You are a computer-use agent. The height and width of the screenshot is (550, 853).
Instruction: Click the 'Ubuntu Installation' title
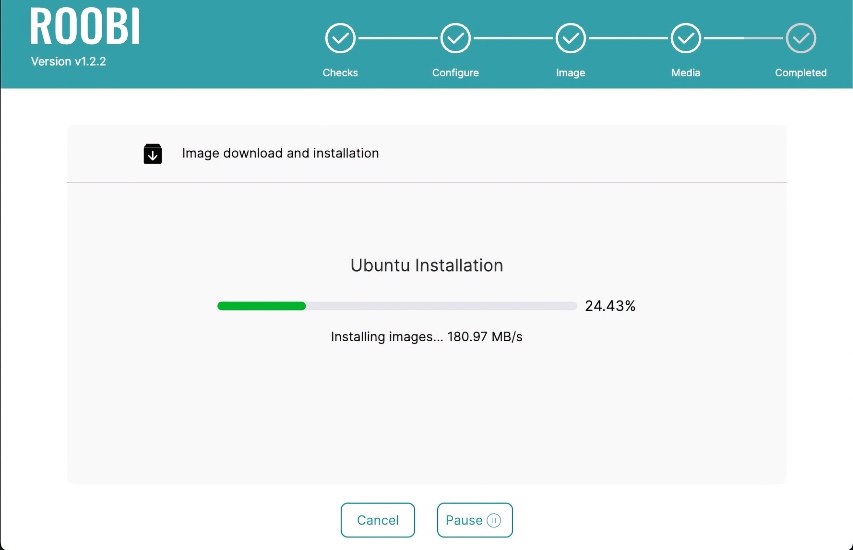pos(426,265)
